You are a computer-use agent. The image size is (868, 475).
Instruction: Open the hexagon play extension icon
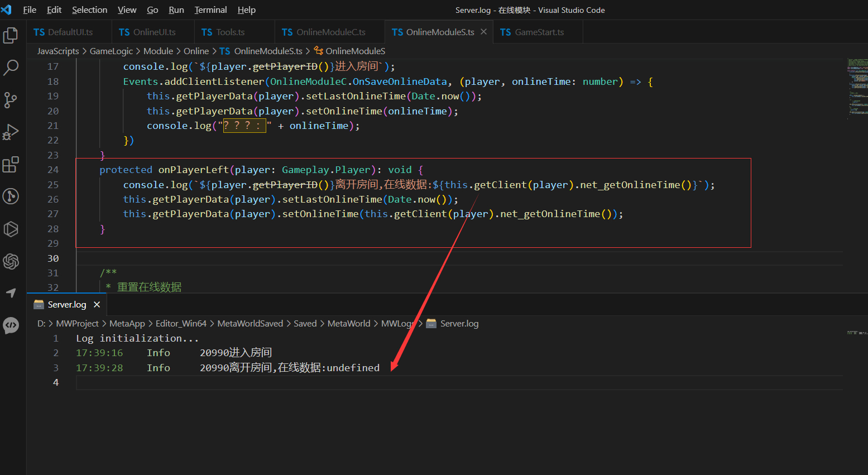click(11, 229)
